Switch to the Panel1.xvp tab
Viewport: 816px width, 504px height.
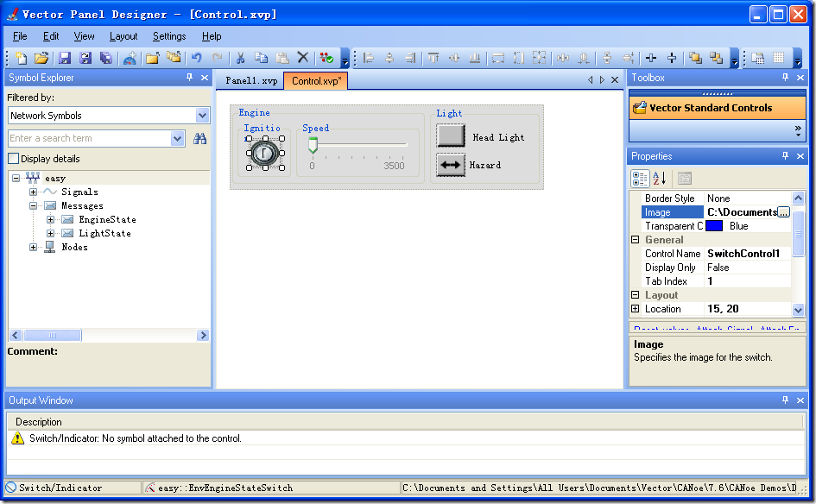click(251, 80)
